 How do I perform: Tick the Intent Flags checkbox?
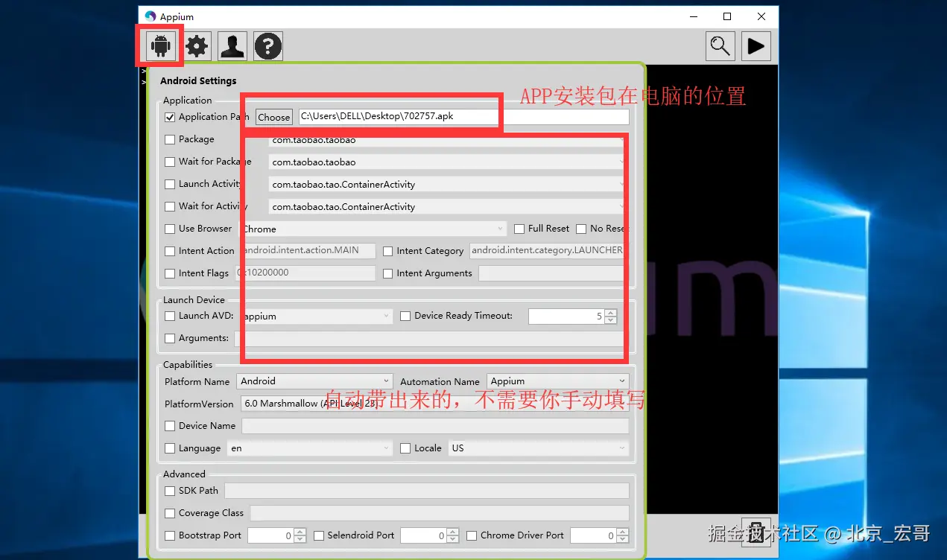170,273
